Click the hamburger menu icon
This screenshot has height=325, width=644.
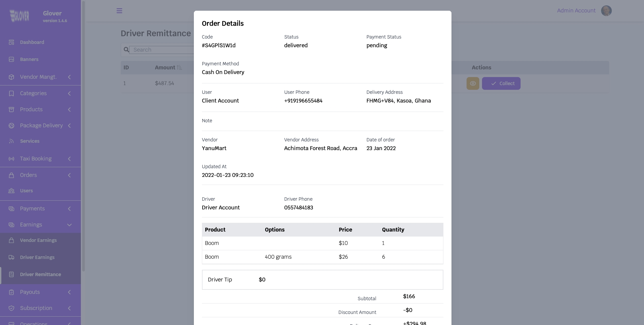click(119, 11)
